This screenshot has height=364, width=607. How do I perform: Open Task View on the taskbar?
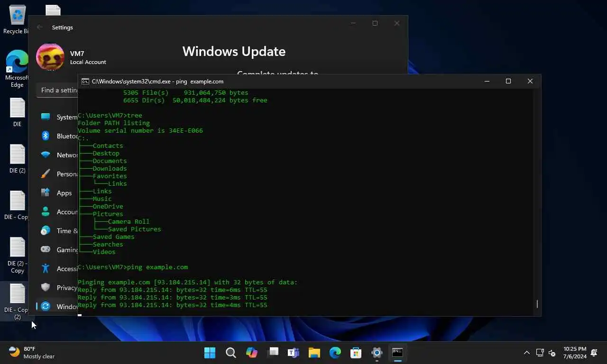(x=273, y=353)
